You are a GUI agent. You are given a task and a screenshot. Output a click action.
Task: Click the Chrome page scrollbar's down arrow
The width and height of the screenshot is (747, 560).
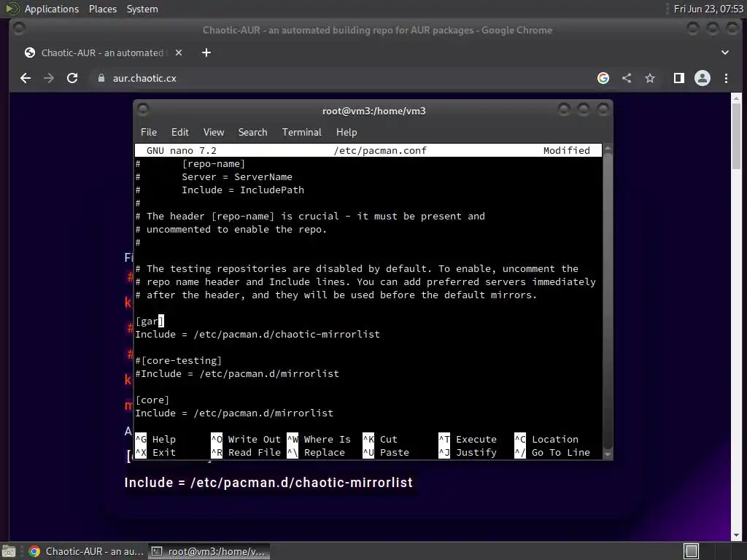coord(736,536)
